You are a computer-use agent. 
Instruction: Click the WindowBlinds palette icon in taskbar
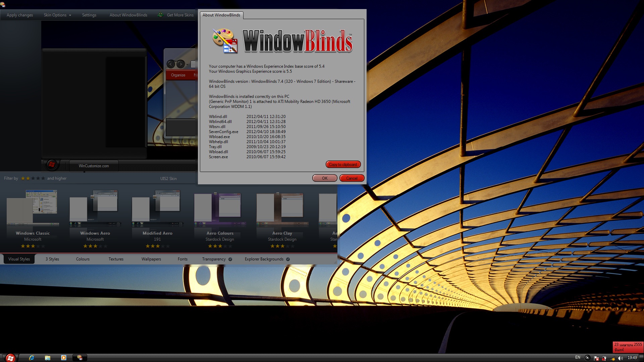coord(80,358)
